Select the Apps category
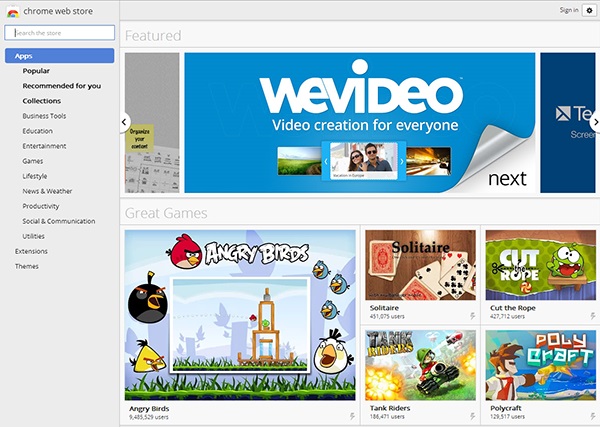 pos(59,56)
